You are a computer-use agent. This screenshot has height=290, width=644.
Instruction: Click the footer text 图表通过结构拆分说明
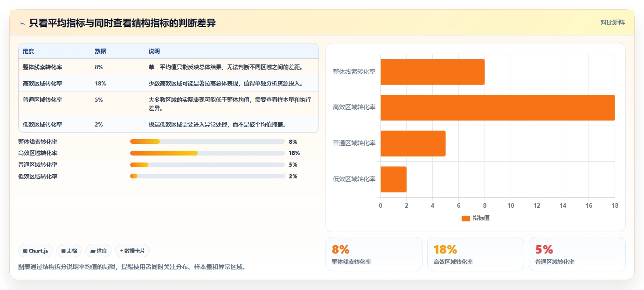[x=132, y=267]
